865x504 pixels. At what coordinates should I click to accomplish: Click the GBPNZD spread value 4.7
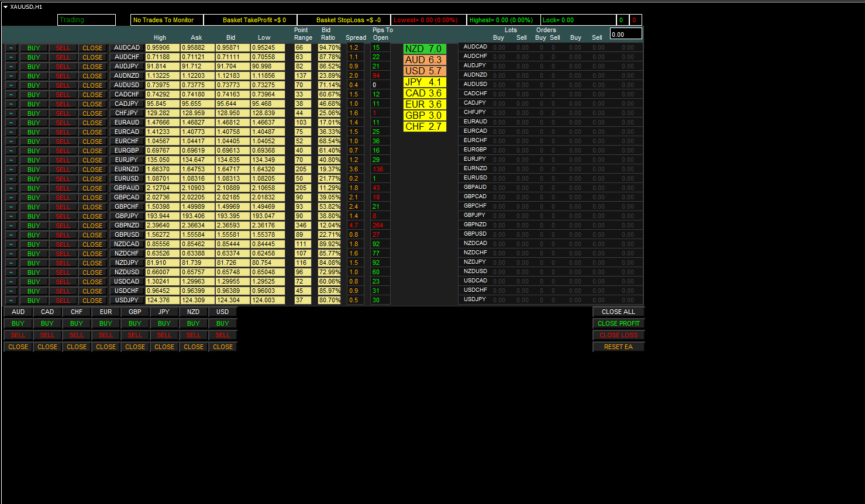[355, 225]
